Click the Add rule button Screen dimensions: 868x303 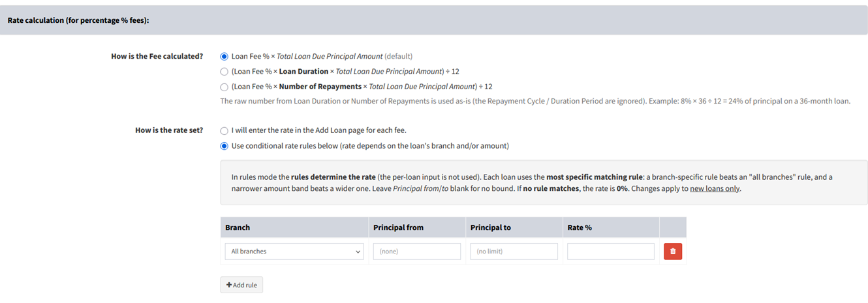coord(241,285)
